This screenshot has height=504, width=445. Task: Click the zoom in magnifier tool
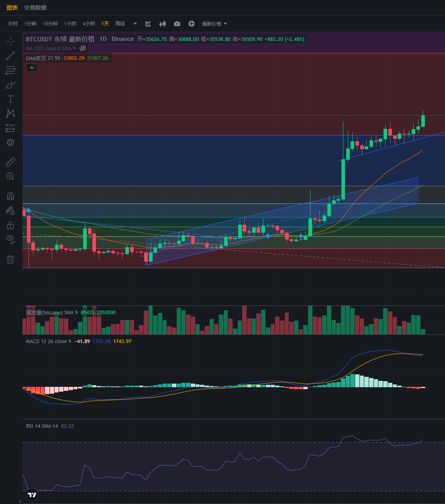(10, 176)
